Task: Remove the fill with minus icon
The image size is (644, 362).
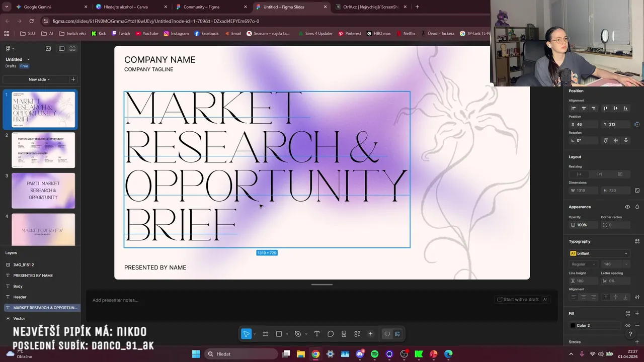Action: (637, 325)
